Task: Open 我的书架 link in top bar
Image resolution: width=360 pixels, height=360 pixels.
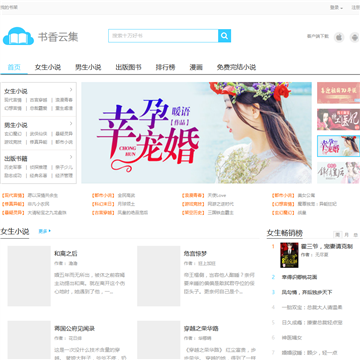Action: pyautogui.click(x=9, y=7)
